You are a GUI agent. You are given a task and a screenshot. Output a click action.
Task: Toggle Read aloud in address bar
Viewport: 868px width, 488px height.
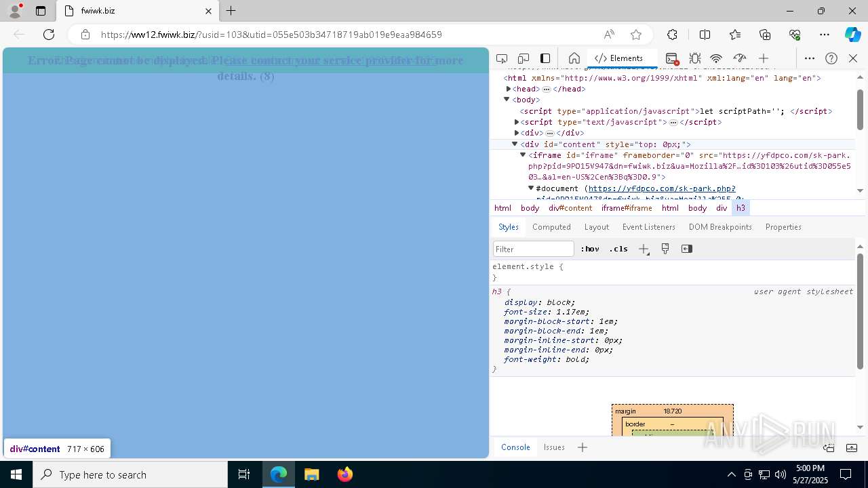(609, 35)
